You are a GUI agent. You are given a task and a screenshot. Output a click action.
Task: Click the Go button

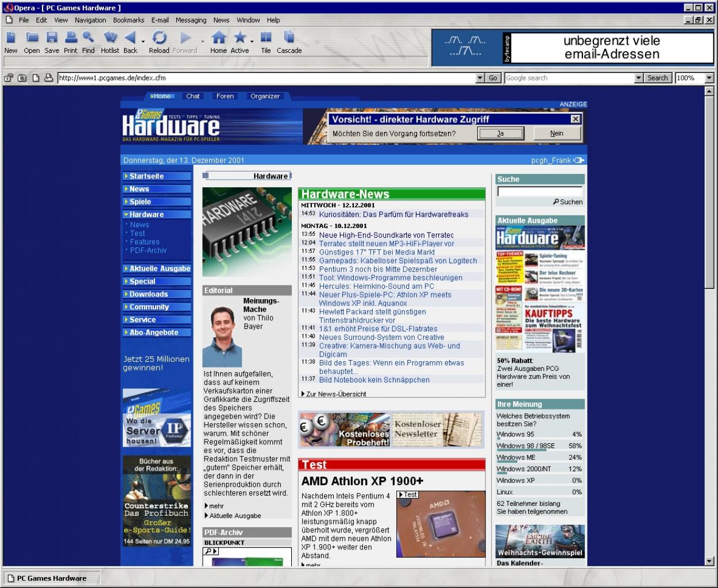pos(493,78)
